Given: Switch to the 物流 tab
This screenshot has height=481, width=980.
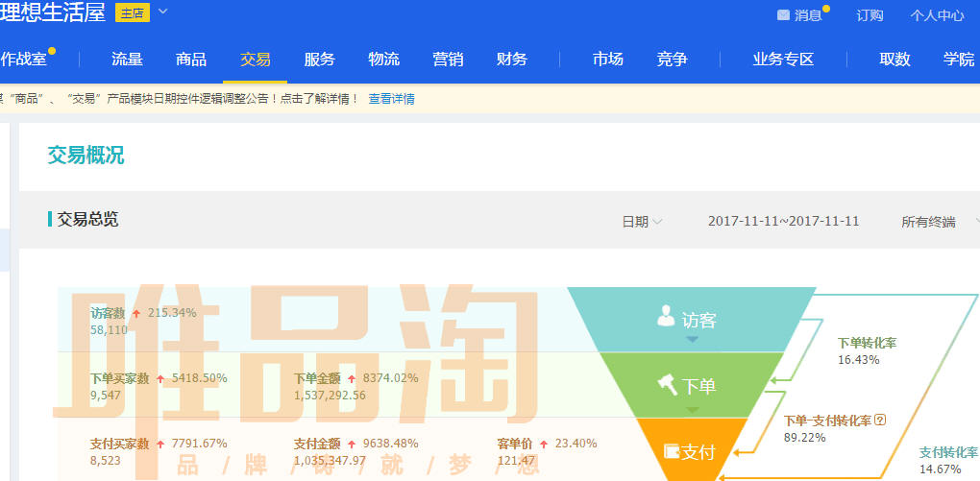Looking at the screenshot, I should coord(383,60).
